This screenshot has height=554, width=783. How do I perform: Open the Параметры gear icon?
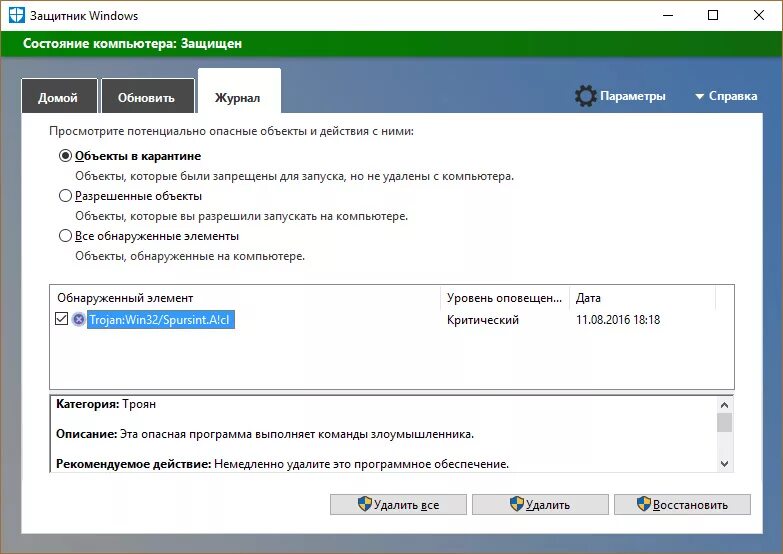point(585,96)
